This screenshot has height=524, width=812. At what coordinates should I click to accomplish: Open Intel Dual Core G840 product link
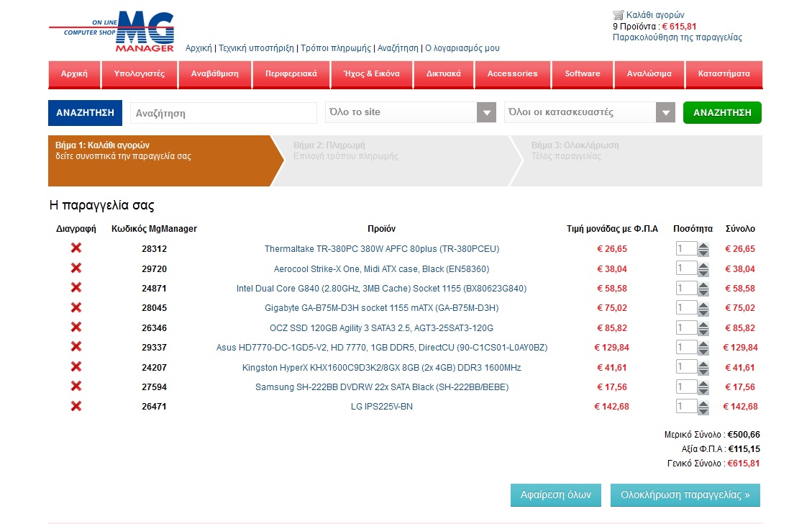tap(382, 288)
